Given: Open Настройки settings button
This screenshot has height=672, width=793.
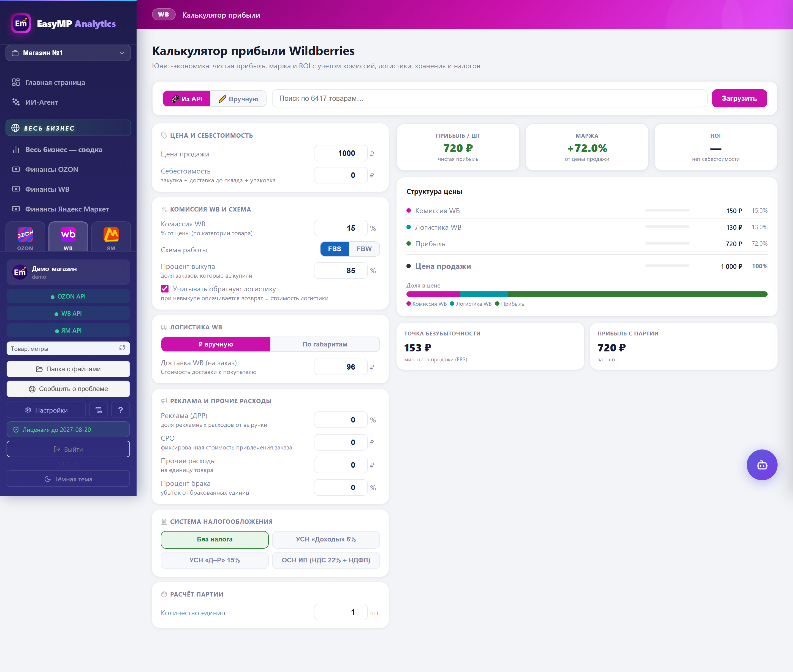Looking at the screenshot, I should [46, 410].
